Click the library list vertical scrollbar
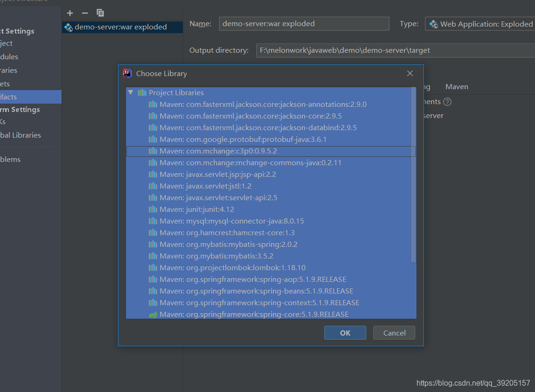 click(413, 175)
